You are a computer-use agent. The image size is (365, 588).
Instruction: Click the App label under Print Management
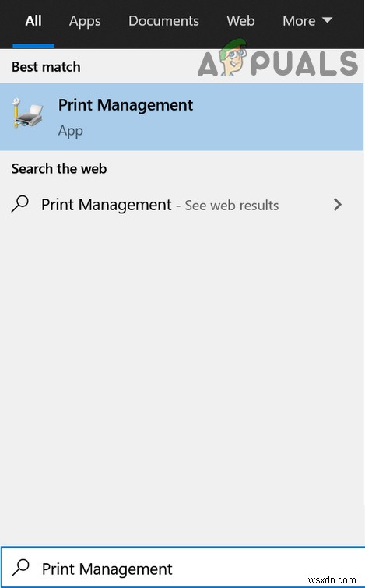point(71,132)
